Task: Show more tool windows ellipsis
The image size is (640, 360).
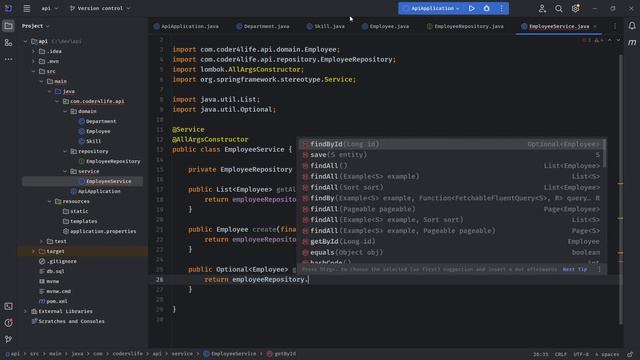Action: 8,59
